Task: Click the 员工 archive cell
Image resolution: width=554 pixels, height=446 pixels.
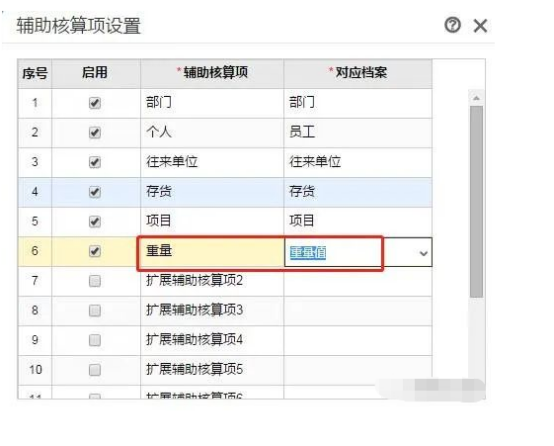Action: [x=358, y=133]
